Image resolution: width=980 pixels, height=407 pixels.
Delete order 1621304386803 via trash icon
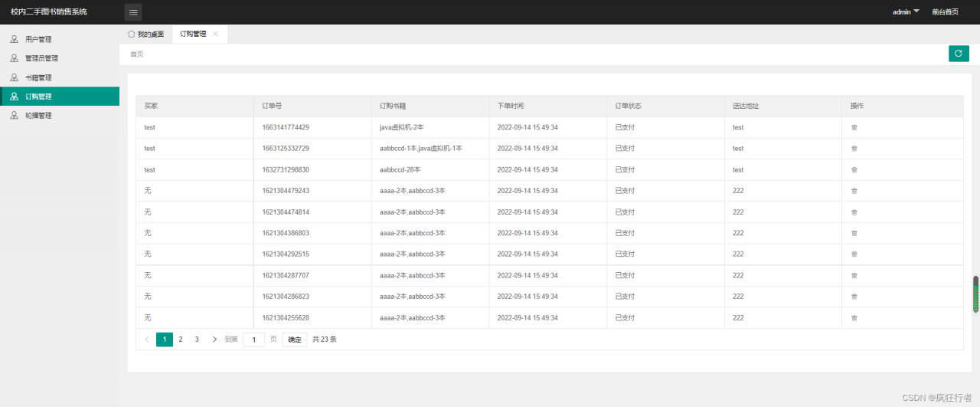point(854,233)
